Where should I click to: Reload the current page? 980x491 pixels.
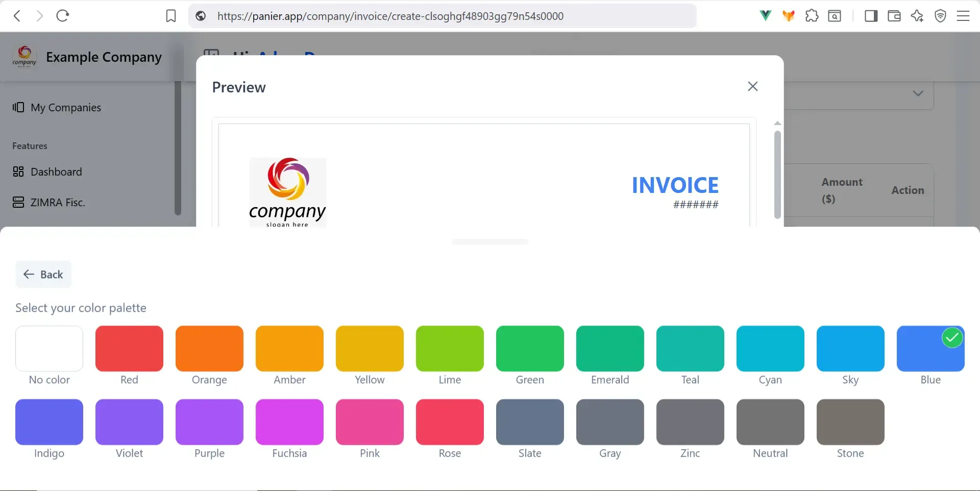(63, 16)
